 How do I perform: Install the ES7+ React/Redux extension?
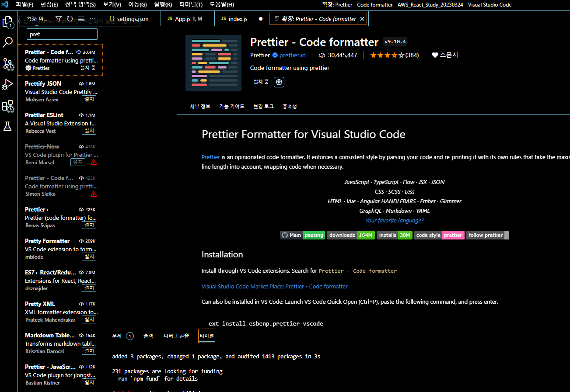click(x=89, y=288)
